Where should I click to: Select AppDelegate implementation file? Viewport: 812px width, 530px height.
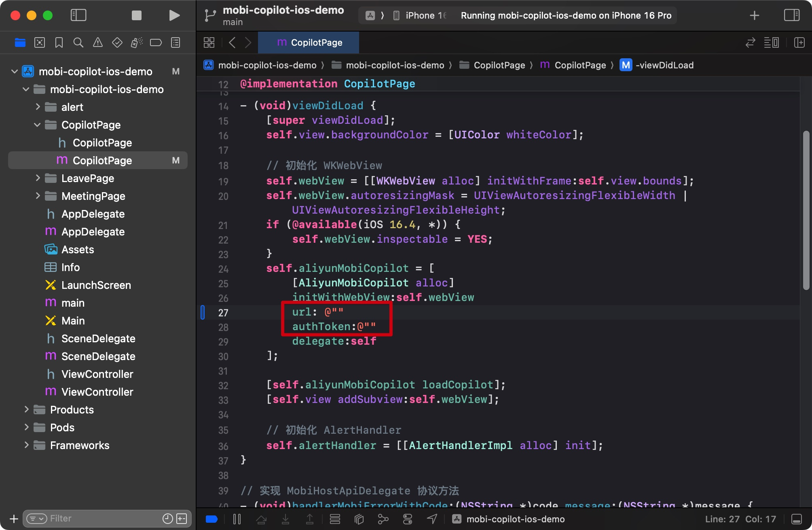[x=98, y=232]
